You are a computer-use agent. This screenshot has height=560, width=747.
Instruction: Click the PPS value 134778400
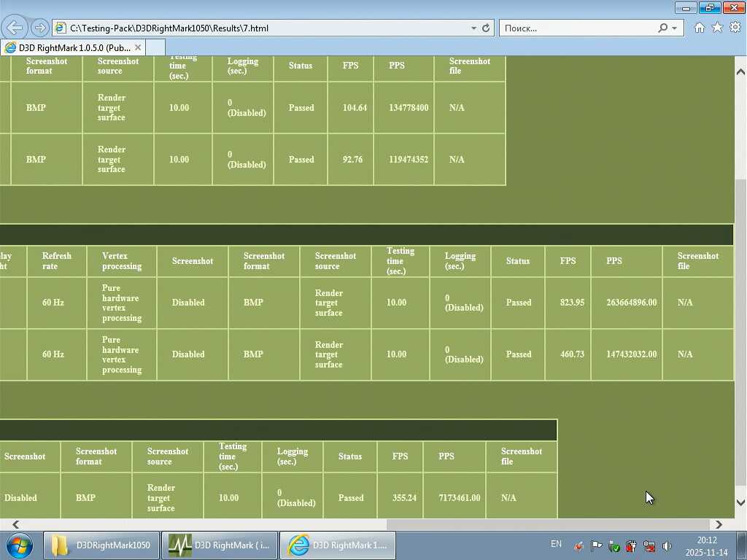click(409, 108)
